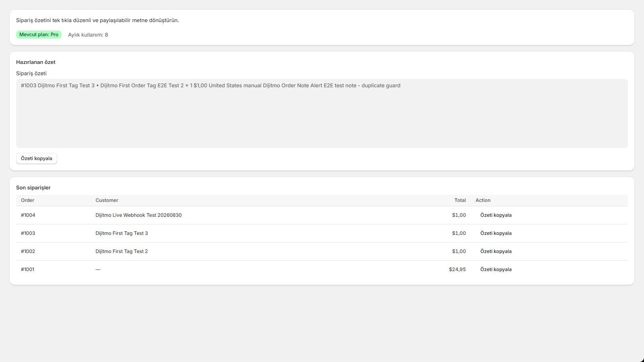Screen dimensions: 644x362
Task: Click order number #1001
Action: (28, 269)
